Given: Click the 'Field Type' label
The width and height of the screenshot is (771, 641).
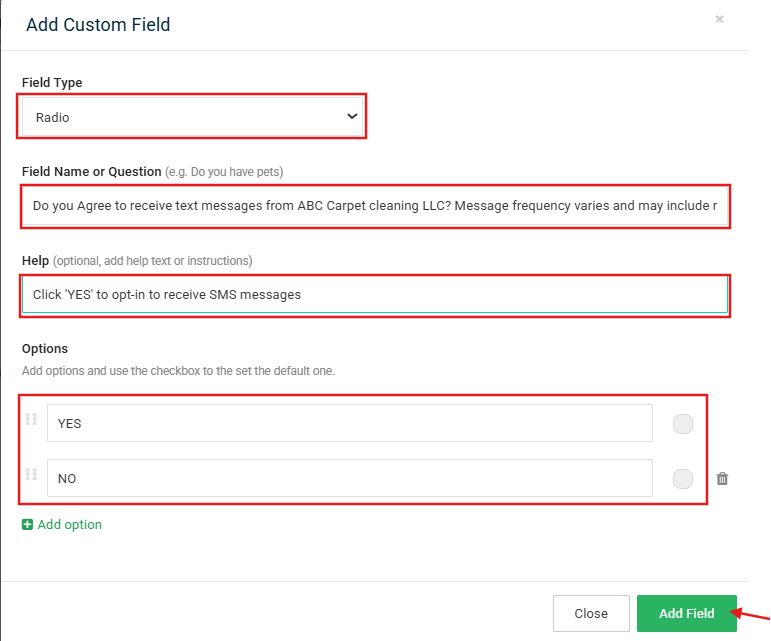Looking at the screenshot, I should click(52, 83).
